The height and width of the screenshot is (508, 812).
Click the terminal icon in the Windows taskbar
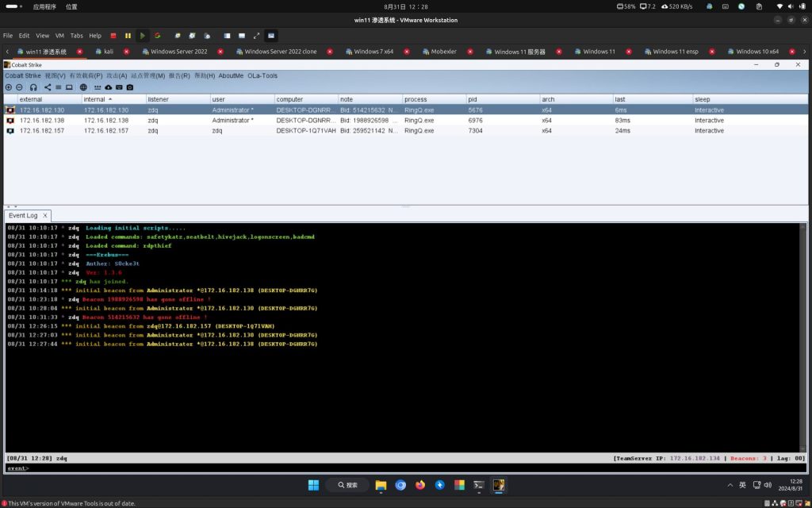pos(479,485)
